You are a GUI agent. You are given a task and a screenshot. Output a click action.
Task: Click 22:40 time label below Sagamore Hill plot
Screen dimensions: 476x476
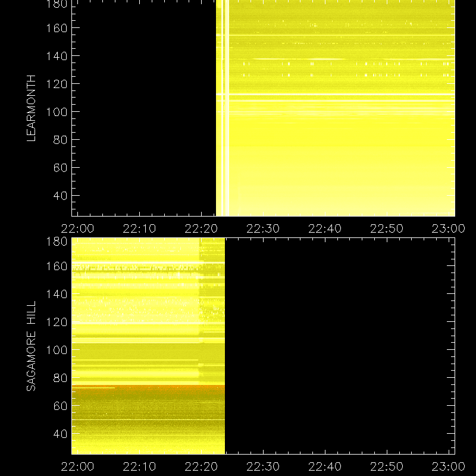click(x=325, y=466)
